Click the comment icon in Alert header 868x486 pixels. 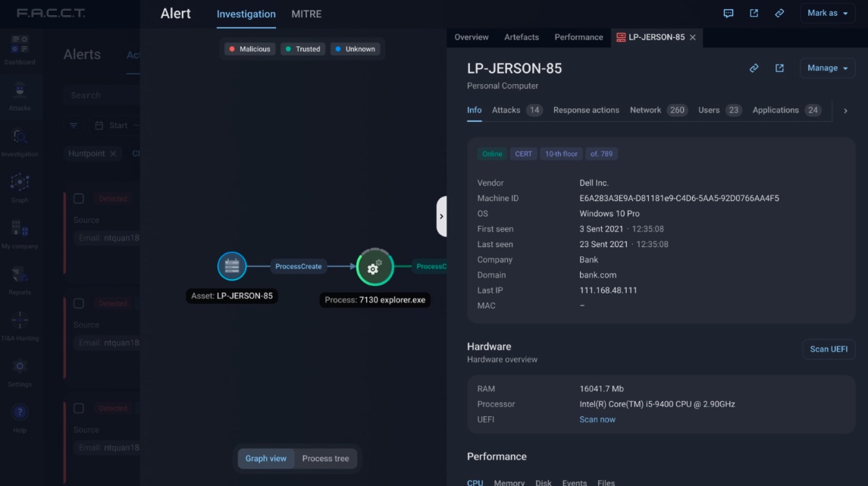pos(729,14)
